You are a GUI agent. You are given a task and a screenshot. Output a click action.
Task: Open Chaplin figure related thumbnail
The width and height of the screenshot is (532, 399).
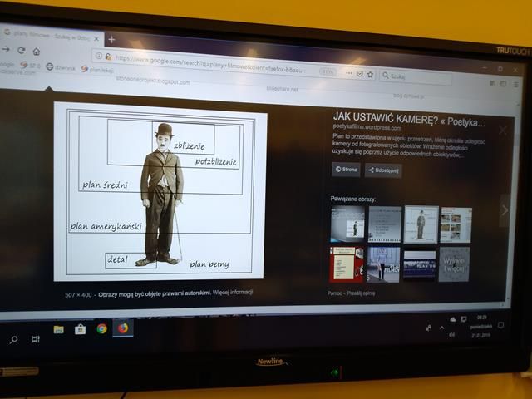[x=421, y=224]
